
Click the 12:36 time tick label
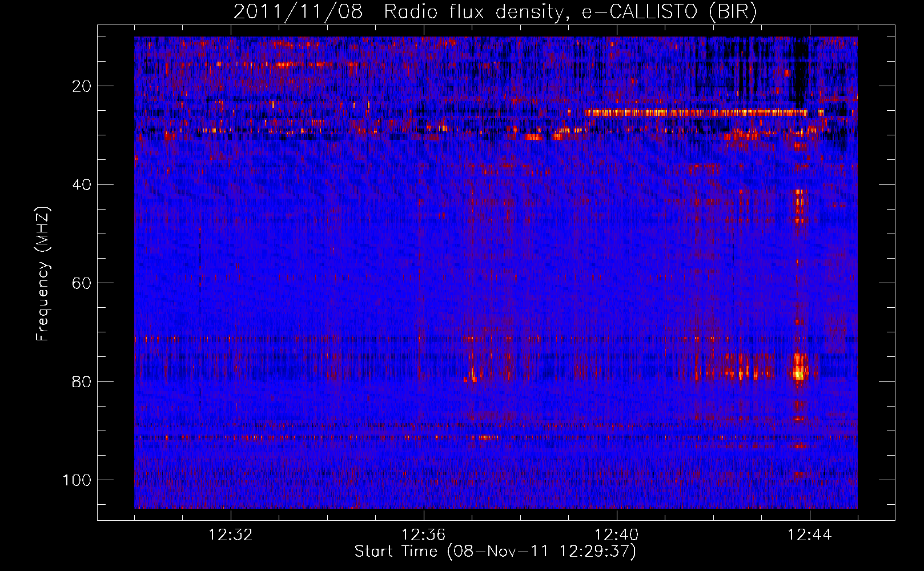[424, 535]
